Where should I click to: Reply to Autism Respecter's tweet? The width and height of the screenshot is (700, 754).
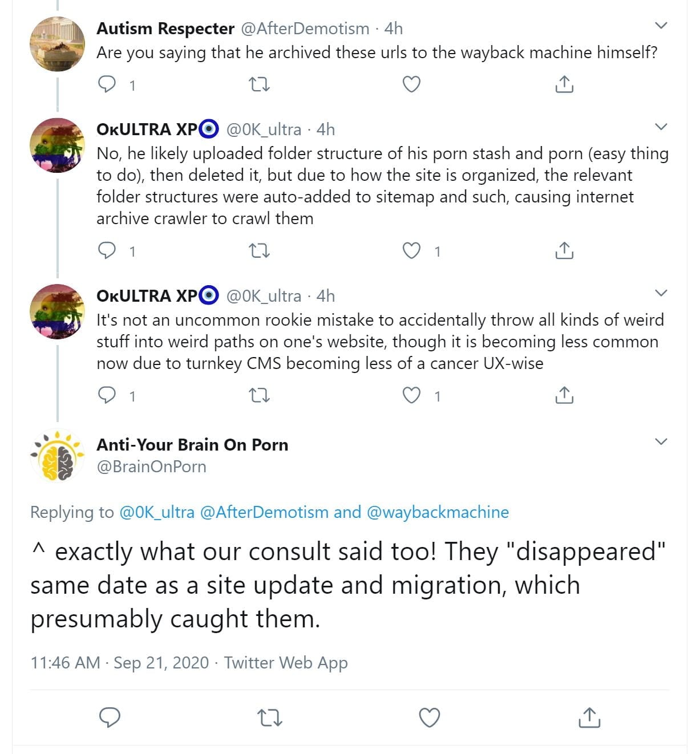coord(107,85)
